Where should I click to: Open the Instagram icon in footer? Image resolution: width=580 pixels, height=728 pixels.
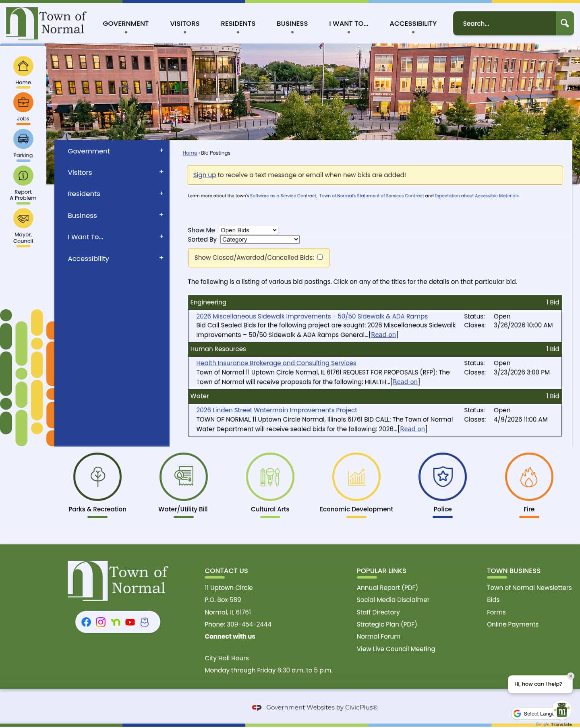pos(101,622)
